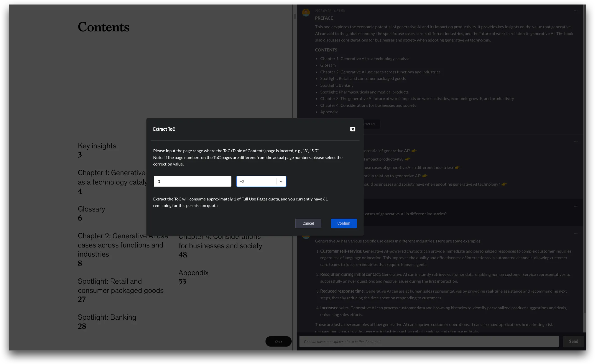Select the suggested question about adopting generative AI technology
595x364 pixels.
432,184
